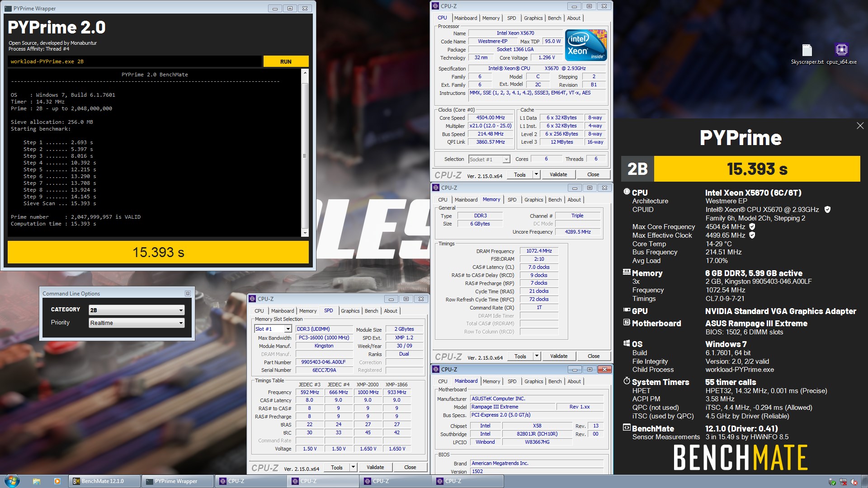Close the PYPrime result overlay with X

(x=860, y=126)
